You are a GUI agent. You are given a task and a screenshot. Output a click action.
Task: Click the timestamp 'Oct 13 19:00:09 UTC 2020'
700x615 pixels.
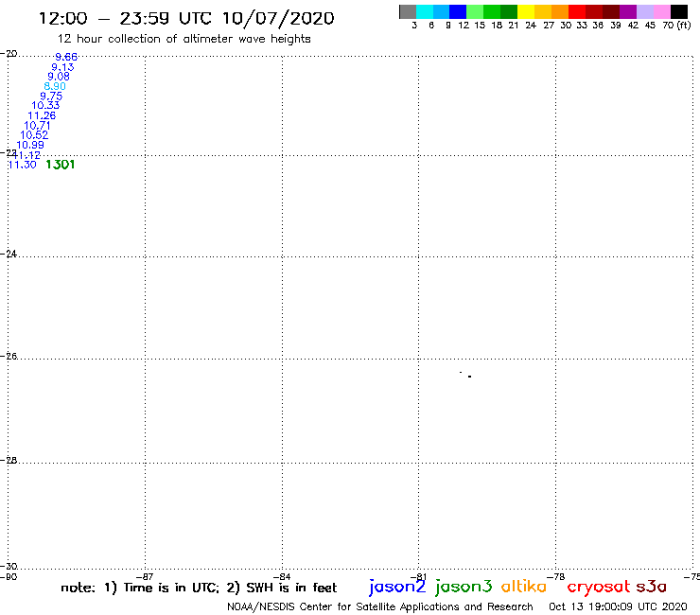tap(618, 606)
